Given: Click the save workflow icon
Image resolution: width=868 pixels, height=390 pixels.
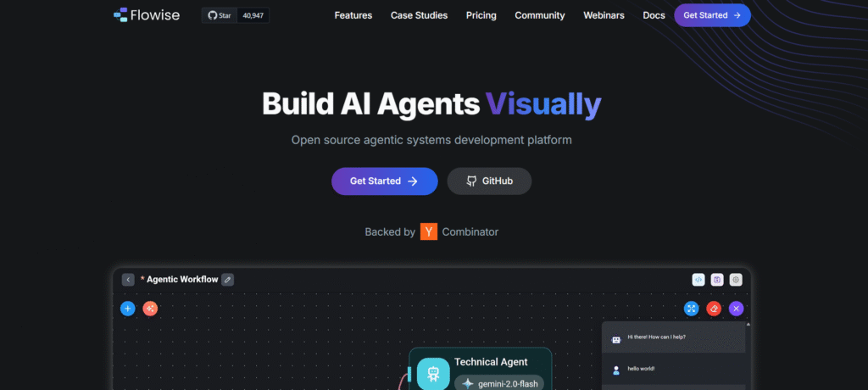Looking at the screenshot, I should point(717,280).
